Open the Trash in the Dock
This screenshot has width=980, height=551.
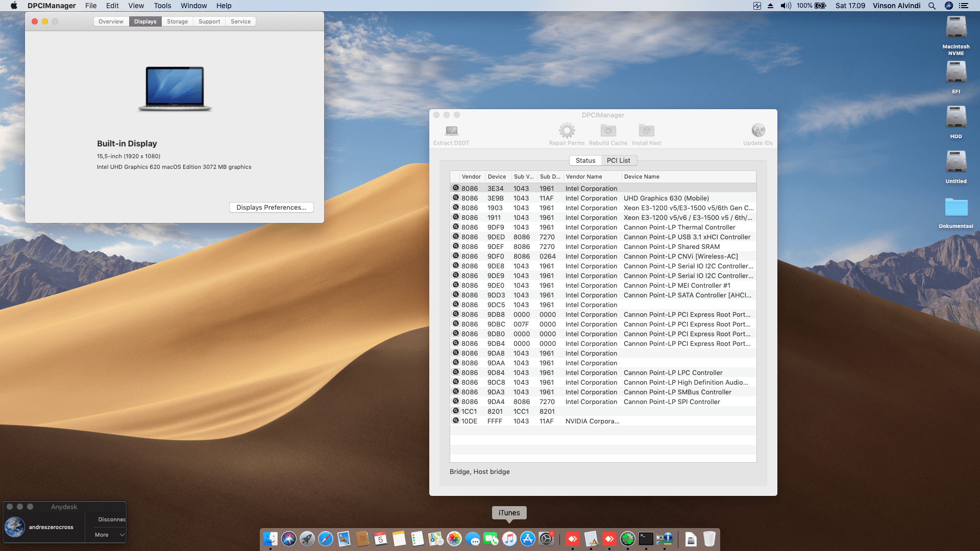tap(709, 539)
